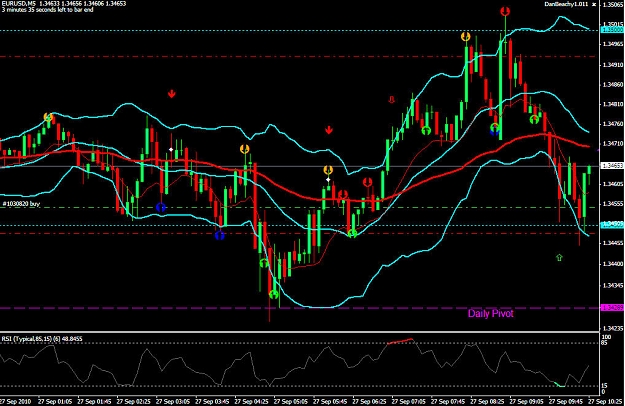Viewport: 625px width, 406px height.
Task: Select the hollow green up arrow near 09:45
Action: click(x=559, y=257)
